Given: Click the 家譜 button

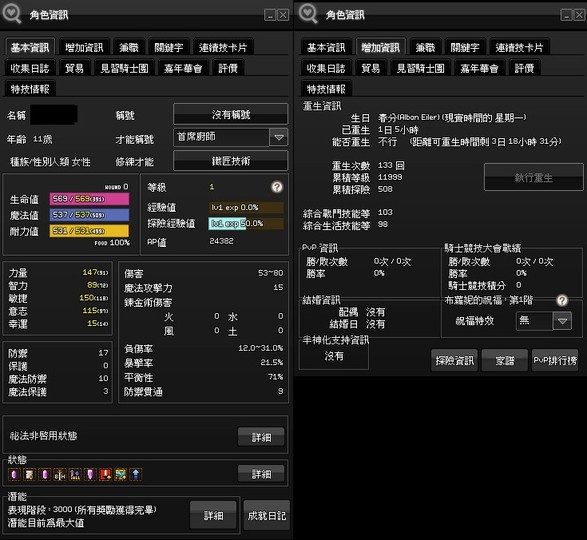Looking at the screenshot, I should tap(505, 360).
